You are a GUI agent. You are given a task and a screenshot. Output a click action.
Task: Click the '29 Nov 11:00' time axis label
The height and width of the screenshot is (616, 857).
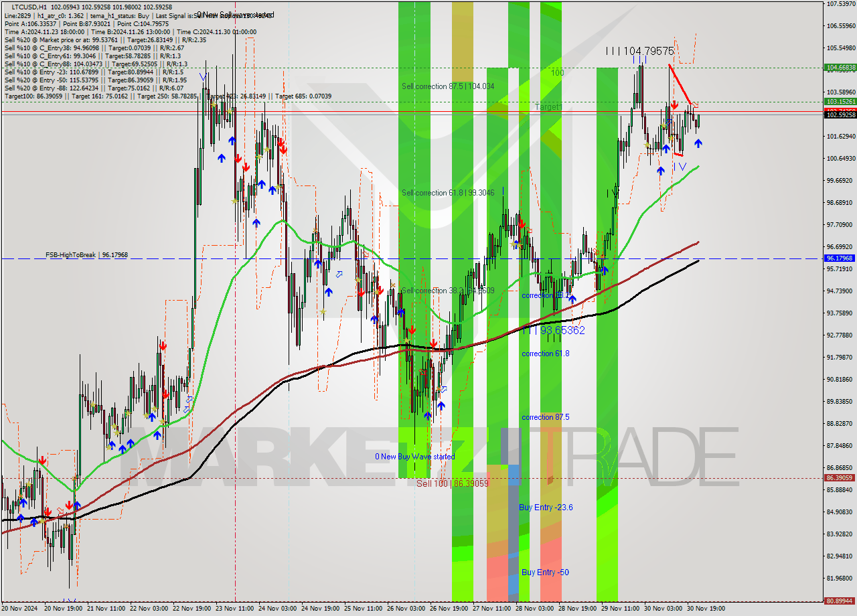pyautogui.click(x=621, y=609)
